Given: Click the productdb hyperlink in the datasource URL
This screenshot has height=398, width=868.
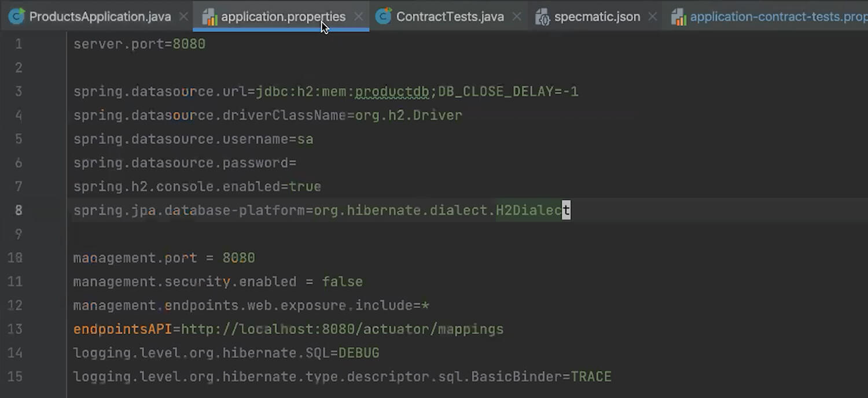Looking at the screenshot, I should point(391,91).
